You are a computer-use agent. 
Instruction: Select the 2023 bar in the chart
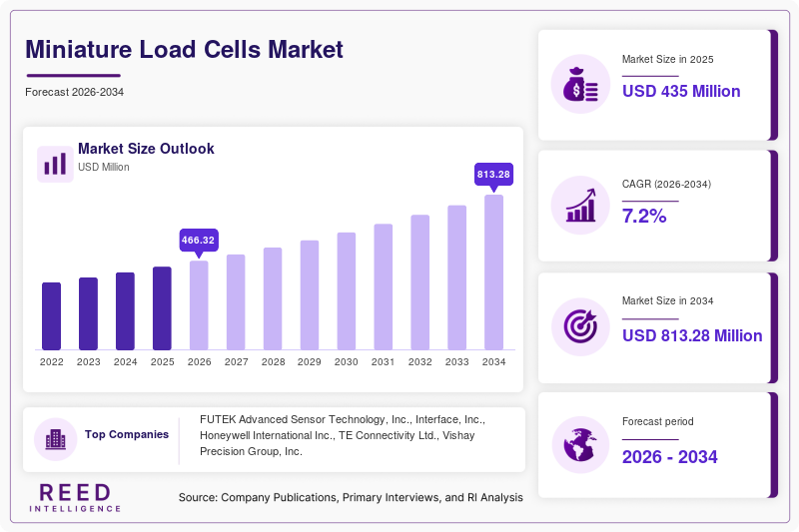coord(88,313)
